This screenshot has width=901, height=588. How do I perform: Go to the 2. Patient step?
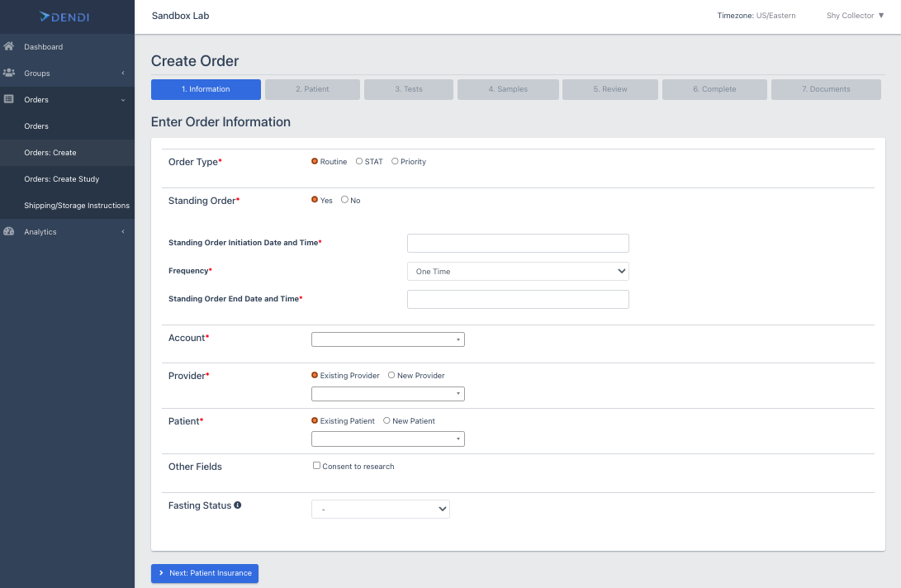click(313, 89)
